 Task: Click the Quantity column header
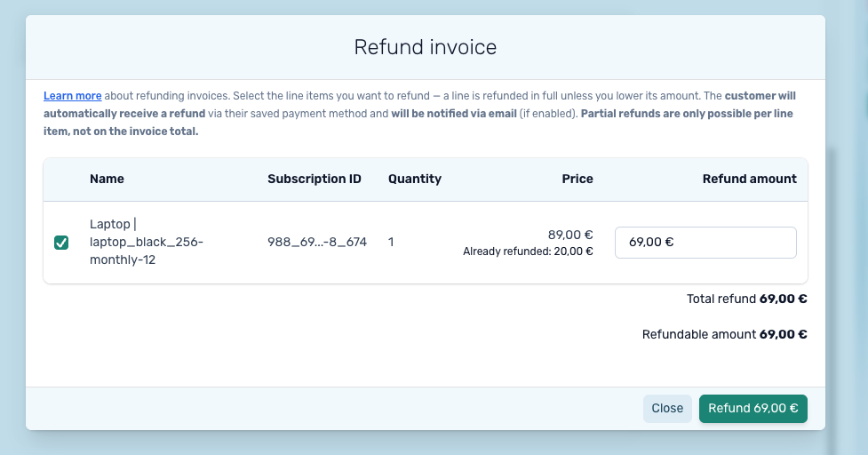pos(415,179)
